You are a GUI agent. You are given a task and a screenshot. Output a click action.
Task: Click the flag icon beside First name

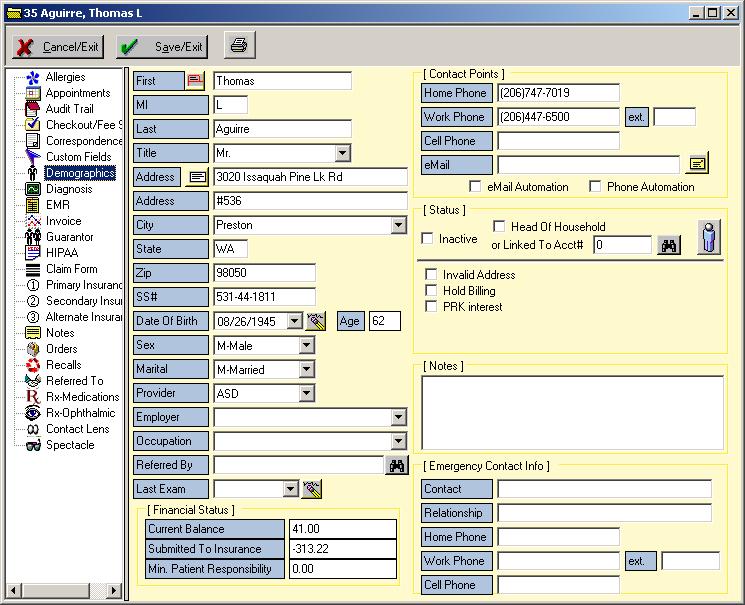click(195, 81)
